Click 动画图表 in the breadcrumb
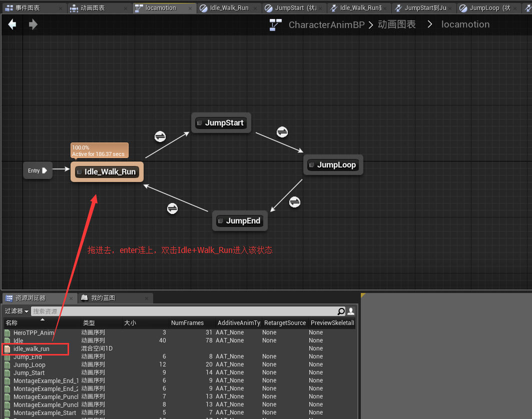Viewport: 532px width, 419px height. coord(397,24)
